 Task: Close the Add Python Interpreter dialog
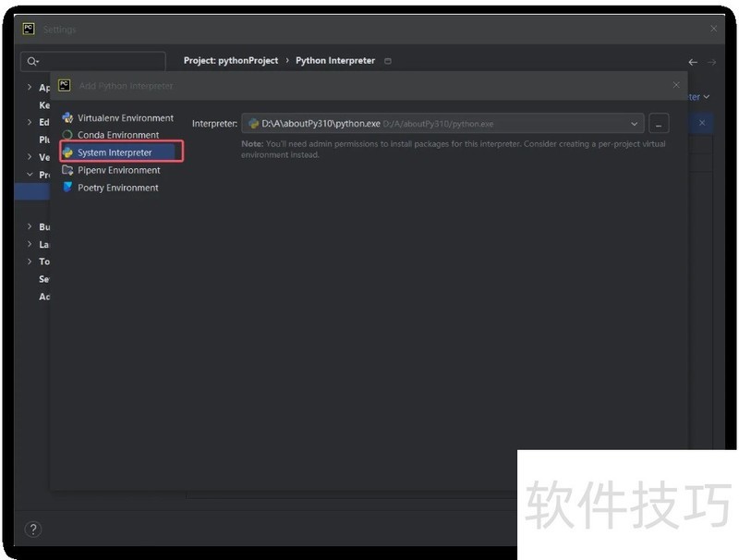(675, 85)
